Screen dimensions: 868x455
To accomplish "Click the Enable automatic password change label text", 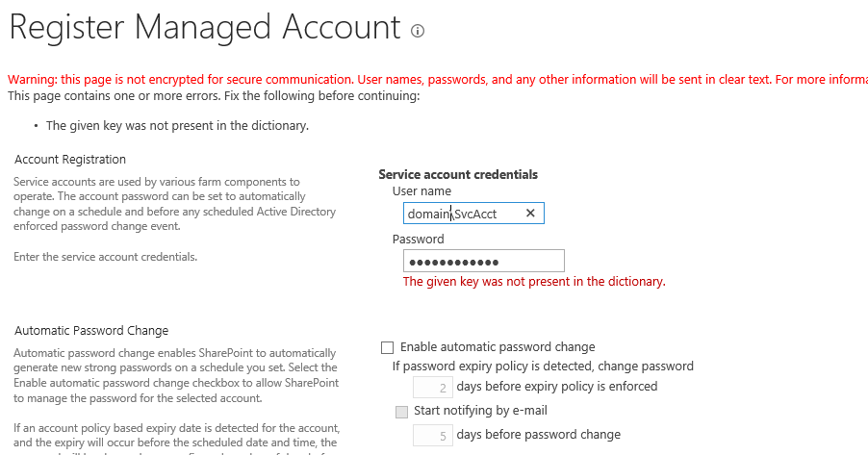I will 498,347.
